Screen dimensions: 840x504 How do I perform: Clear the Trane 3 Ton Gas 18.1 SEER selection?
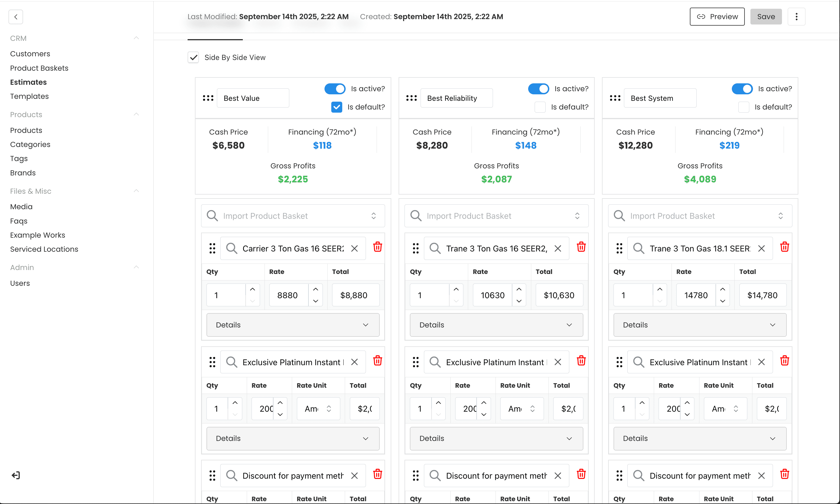pyautogui.click(x=761, y=249)
